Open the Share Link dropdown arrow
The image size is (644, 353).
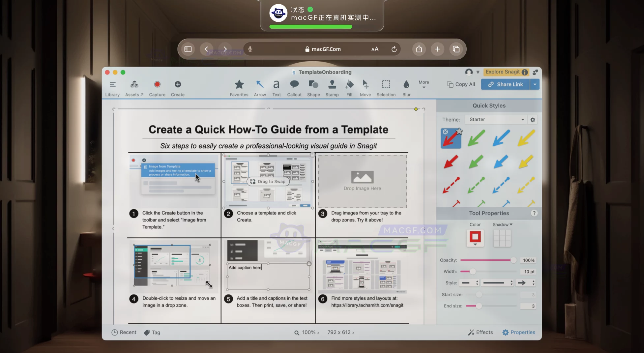535,84
